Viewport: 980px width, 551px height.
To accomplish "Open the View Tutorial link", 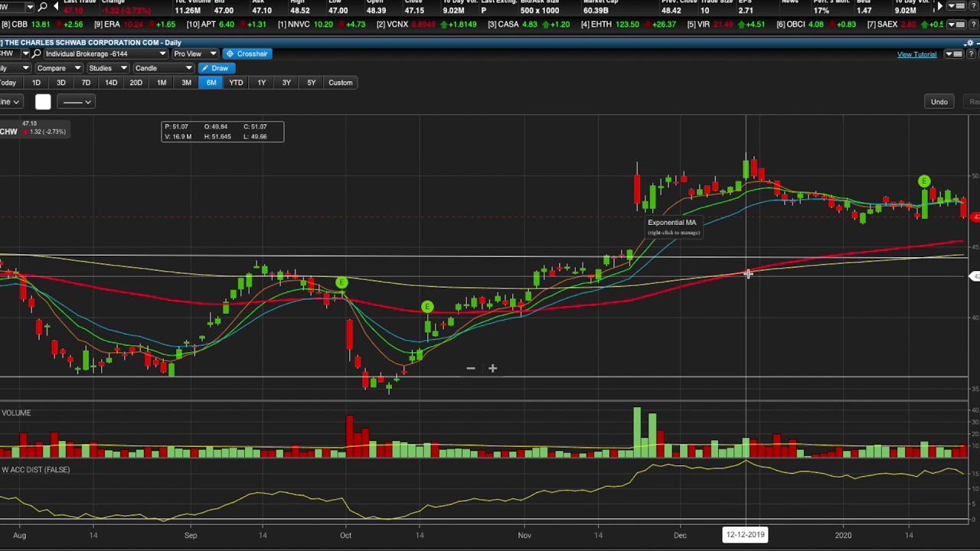I will [916, 54].
